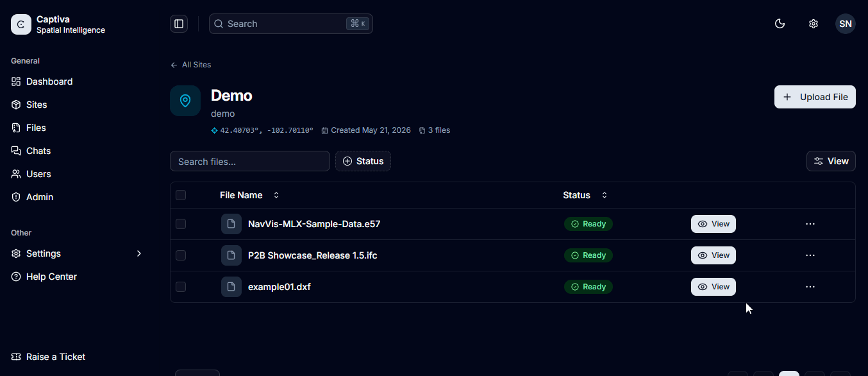Tick the checkbox for NavVis-MLX-Sample-Data.e57

(181, 224)
